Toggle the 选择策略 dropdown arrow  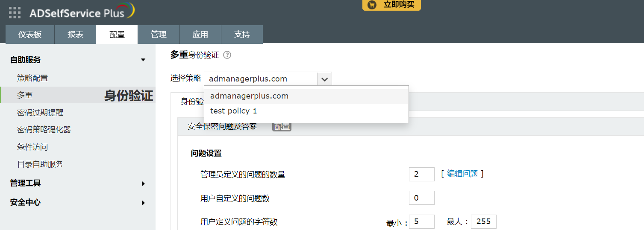pyautogui.click(x=324, y=79)
